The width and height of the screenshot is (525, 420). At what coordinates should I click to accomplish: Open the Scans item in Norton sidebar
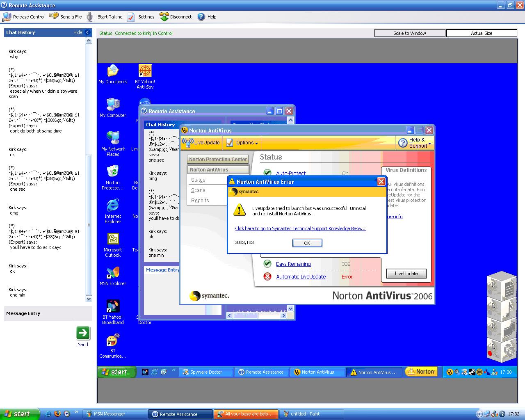click(198, 190)
